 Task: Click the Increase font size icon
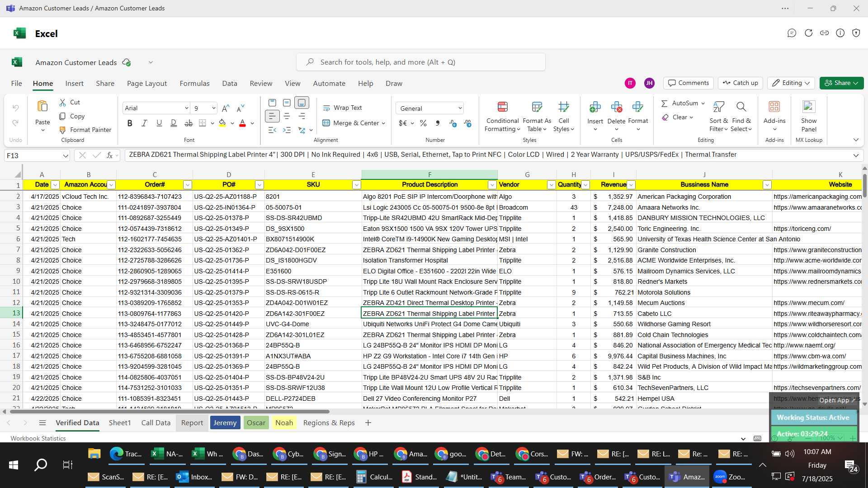(226, 108)
